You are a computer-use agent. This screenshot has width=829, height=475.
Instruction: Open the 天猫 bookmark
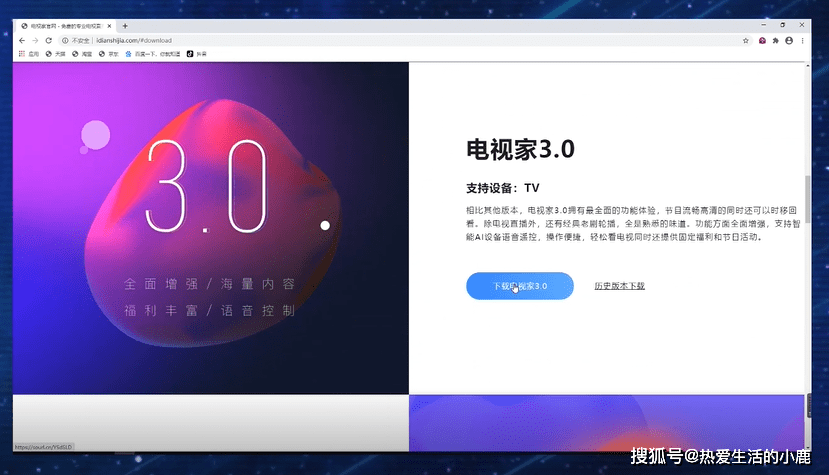56,54
